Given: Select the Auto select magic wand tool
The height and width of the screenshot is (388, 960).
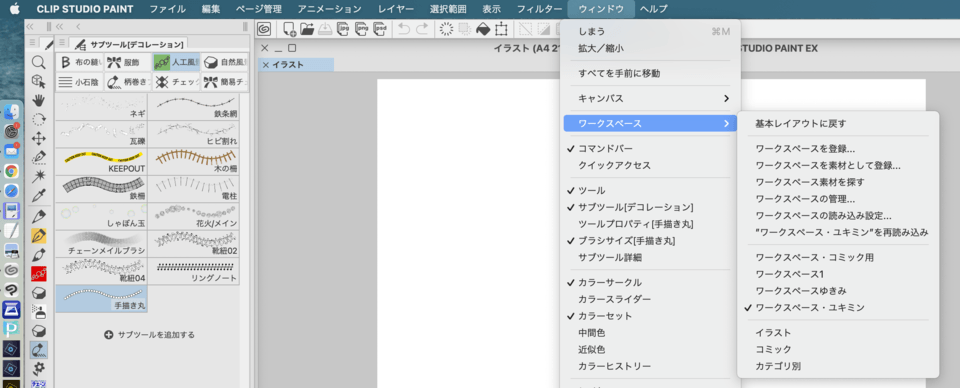Looking at the screenshot, I should tap(39, 176).
